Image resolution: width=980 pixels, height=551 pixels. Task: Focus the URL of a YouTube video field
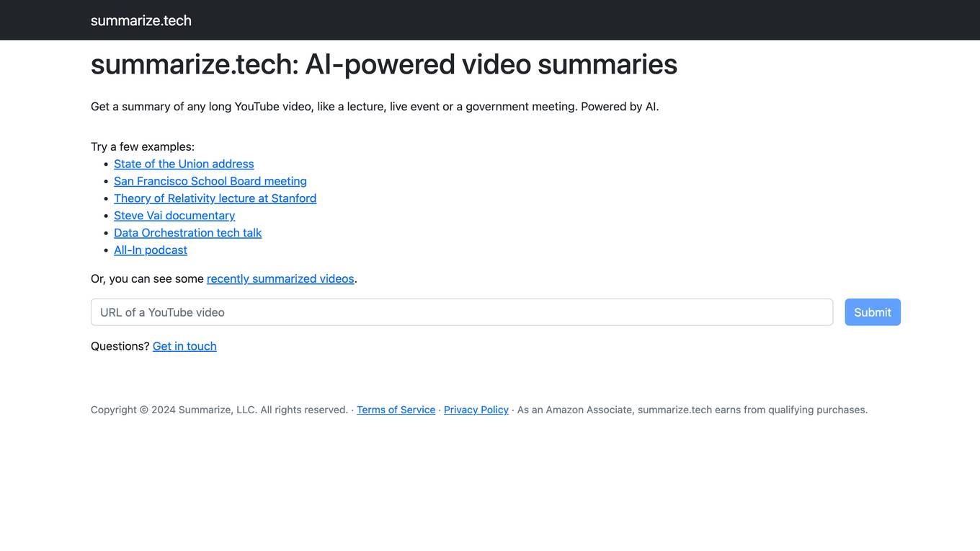tap(462, 312)
